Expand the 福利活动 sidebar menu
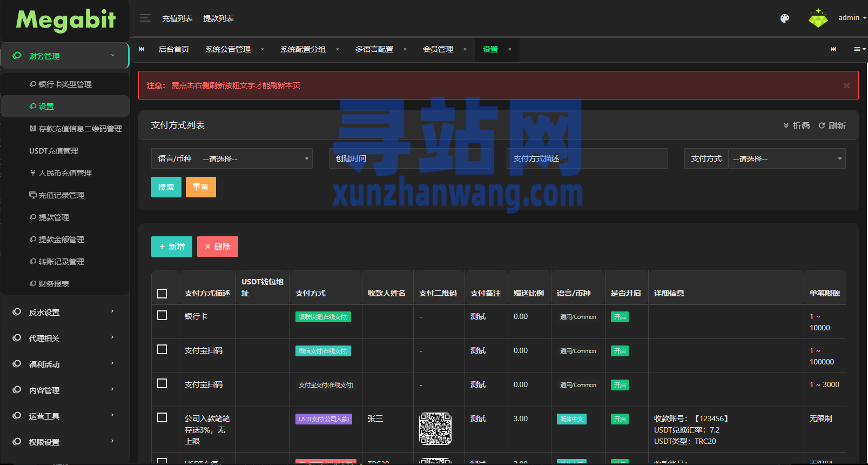868x465 pixels. click(65, 364)
